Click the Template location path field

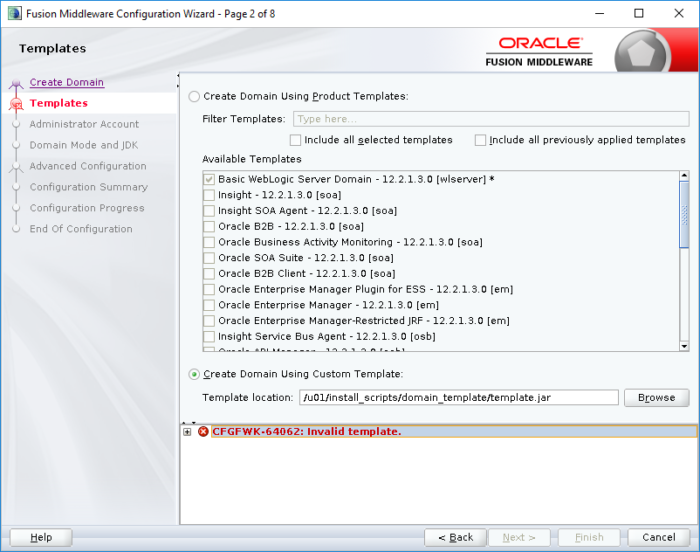pos(459,397)
